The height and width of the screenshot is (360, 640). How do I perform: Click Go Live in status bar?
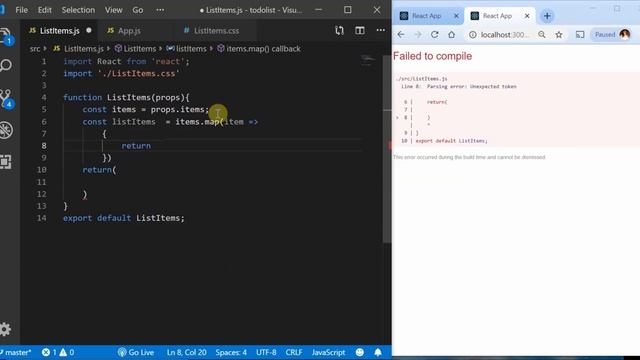(136, 352)
